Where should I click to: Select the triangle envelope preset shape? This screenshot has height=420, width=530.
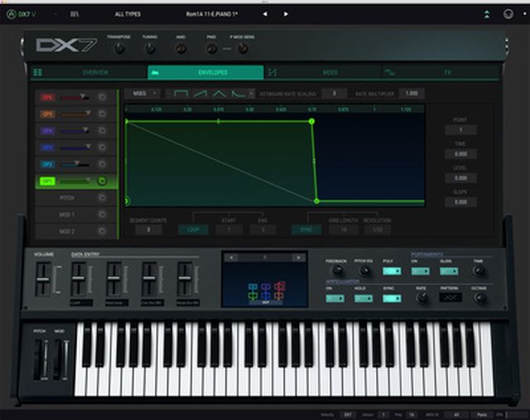pos(219,94)
